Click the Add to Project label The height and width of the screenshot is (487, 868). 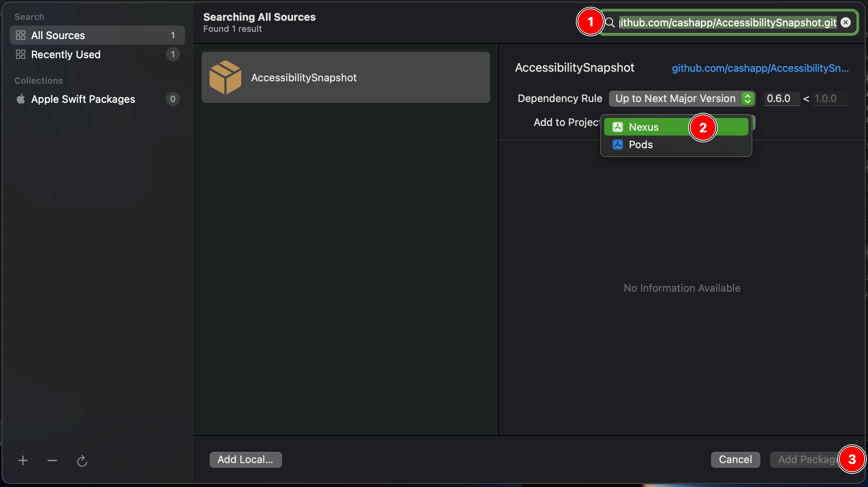click(567, 122)
